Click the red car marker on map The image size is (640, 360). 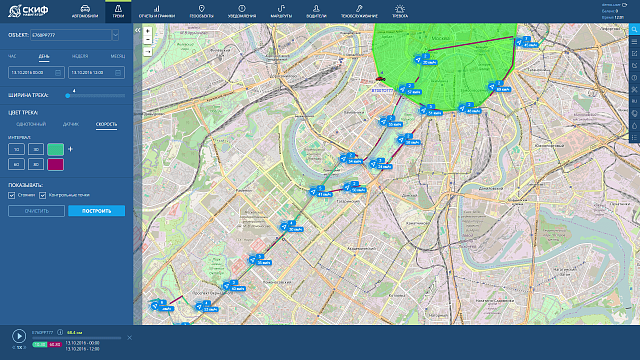pos(380,78)
